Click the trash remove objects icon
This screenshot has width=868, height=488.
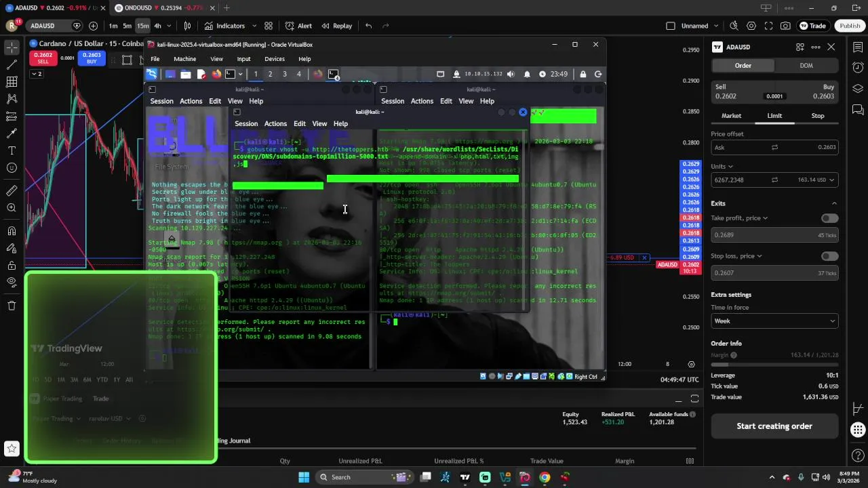coord(12,306)
